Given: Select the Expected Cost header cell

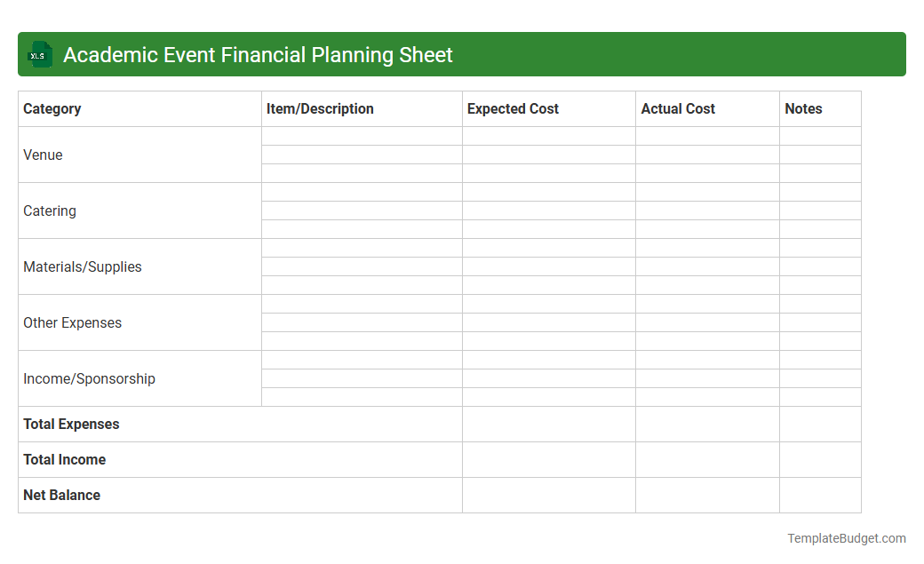Looking at the screenshot, I should click(513, 108).
